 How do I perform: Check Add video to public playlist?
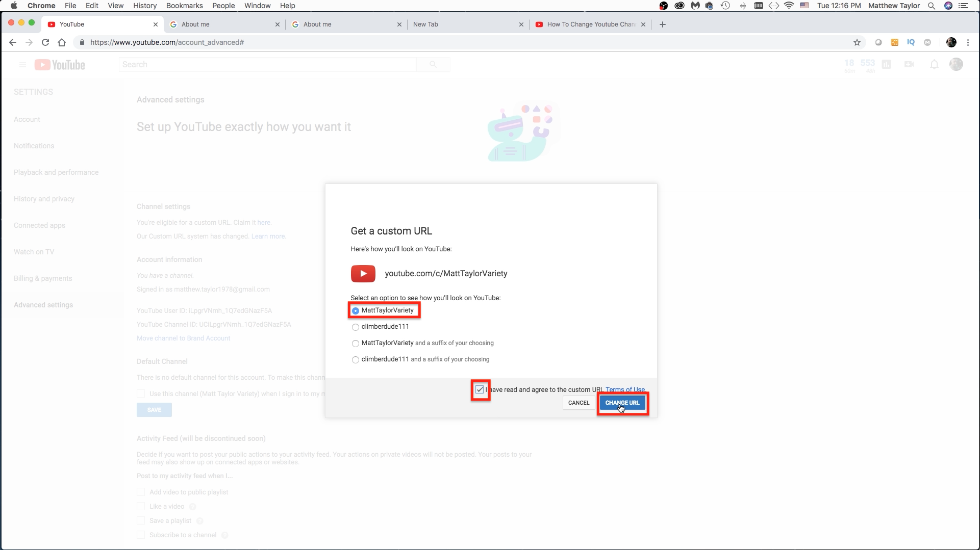click(x=141, y=492)
